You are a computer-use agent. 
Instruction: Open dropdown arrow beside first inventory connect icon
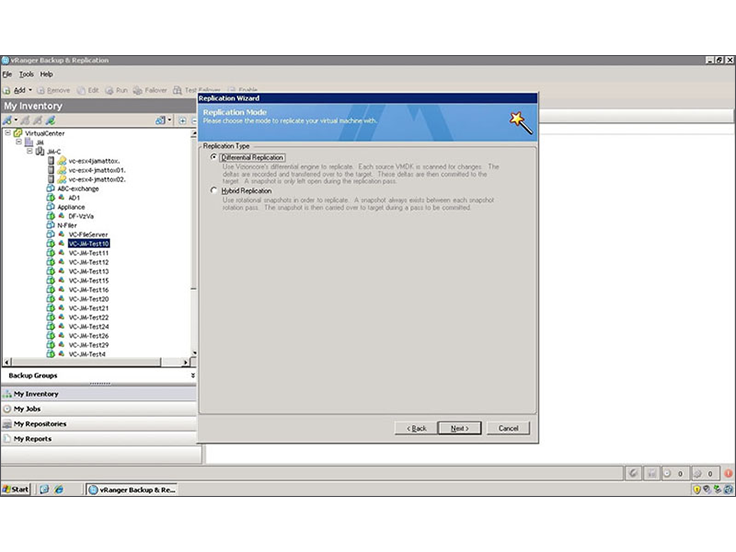(15, 121)
